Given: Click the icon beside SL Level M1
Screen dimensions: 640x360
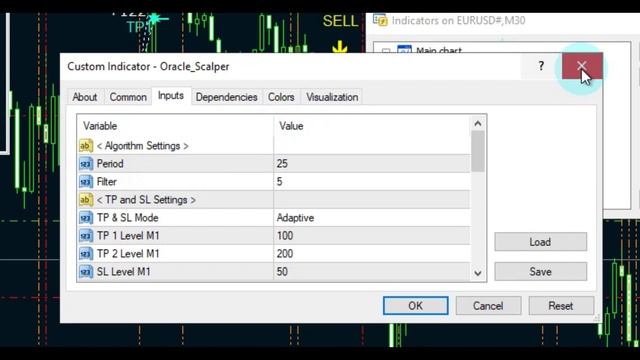Looking at the screenshot, I should pyautogui.click(x=86, y=271).
